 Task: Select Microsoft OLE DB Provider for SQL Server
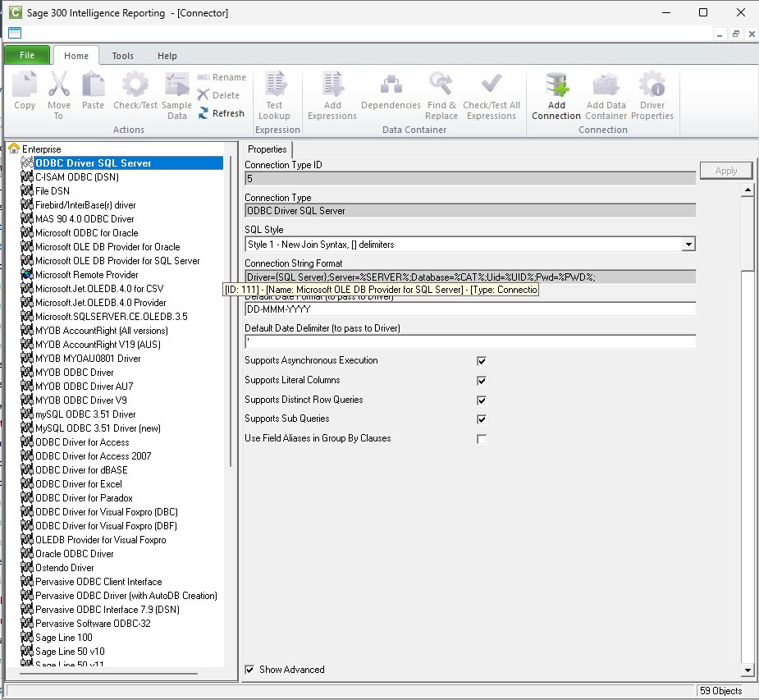[117, 261]
